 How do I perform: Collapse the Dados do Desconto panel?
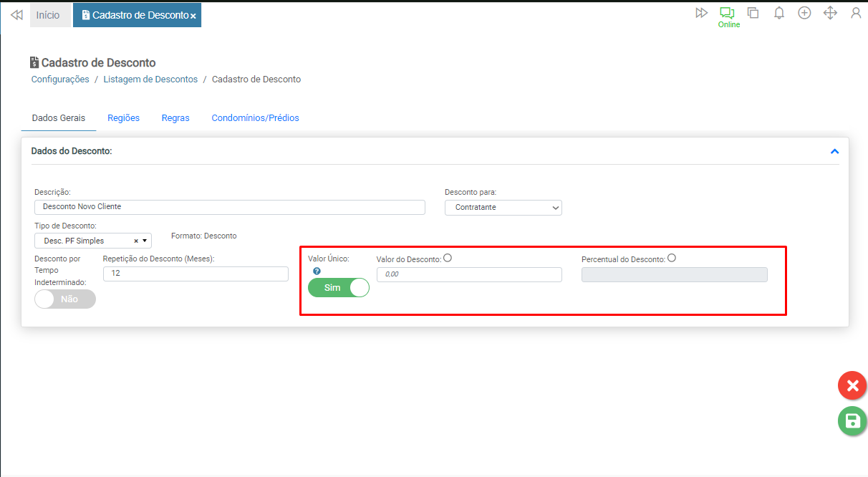click(834, 152)
